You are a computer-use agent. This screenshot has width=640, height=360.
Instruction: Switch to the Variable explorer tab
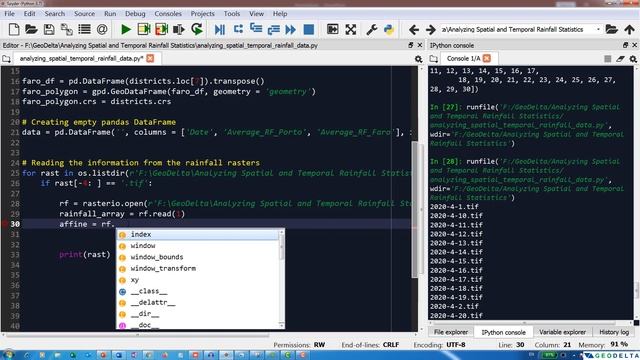(562, 332)
